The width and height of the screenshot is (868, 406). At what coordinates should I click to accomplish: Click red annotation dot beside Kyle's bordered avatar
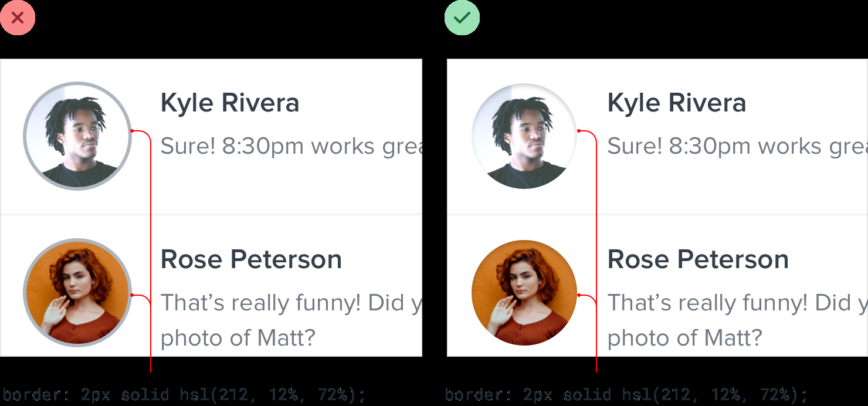[132, 130]
